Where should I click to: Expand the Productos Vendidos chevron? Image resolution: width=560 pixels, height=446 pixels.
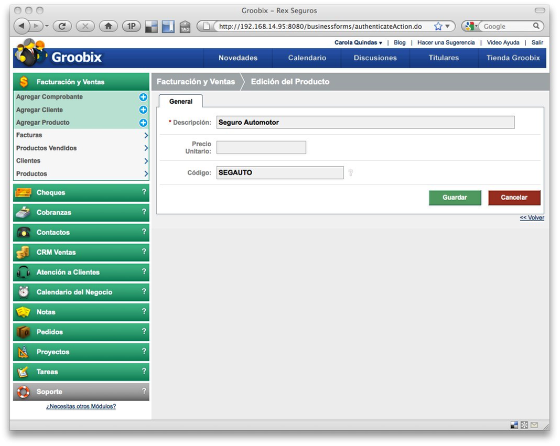click(x=146, y=148)
